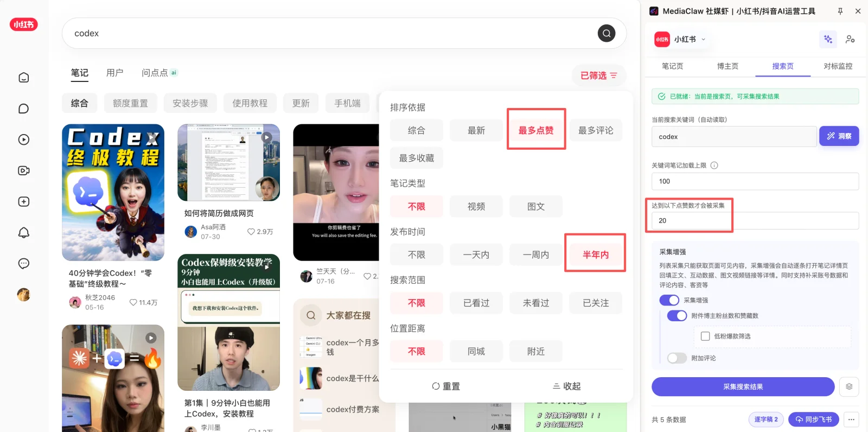Click the magnifier search button in the search bar
The image size is (868, 432).
click(607, 33)
